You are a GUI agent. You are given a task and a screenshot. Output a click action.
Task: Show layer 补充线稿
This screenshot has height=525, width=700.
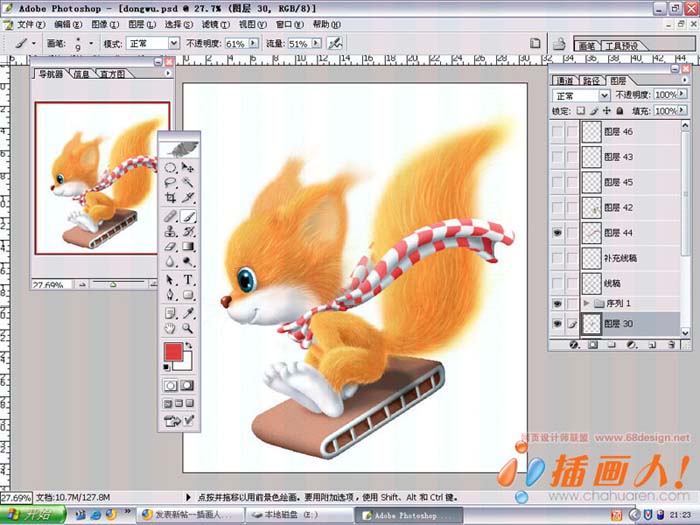(x=557, y=258)
